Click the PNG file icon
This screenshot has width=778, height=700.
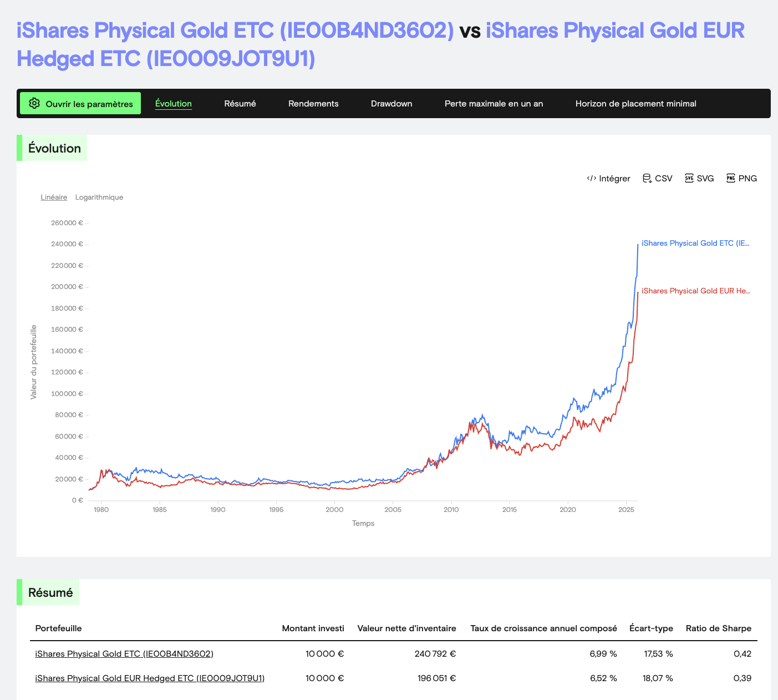point(731,178)
